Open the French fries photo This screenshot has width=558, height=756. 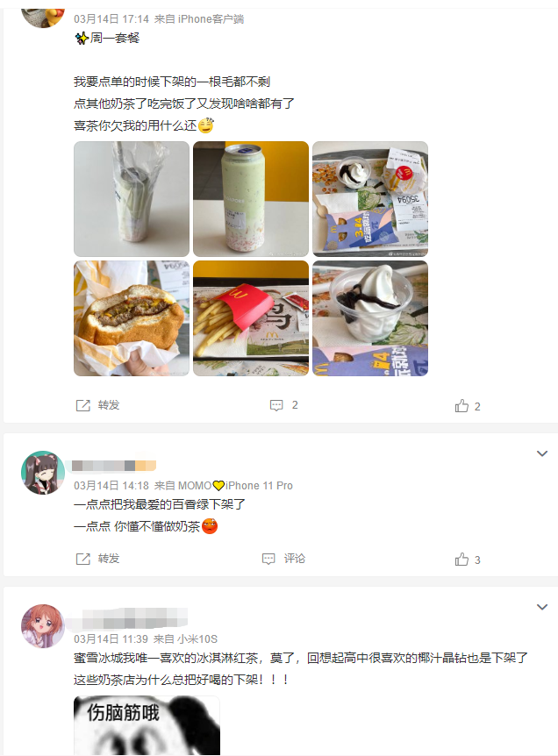point(251,318)
